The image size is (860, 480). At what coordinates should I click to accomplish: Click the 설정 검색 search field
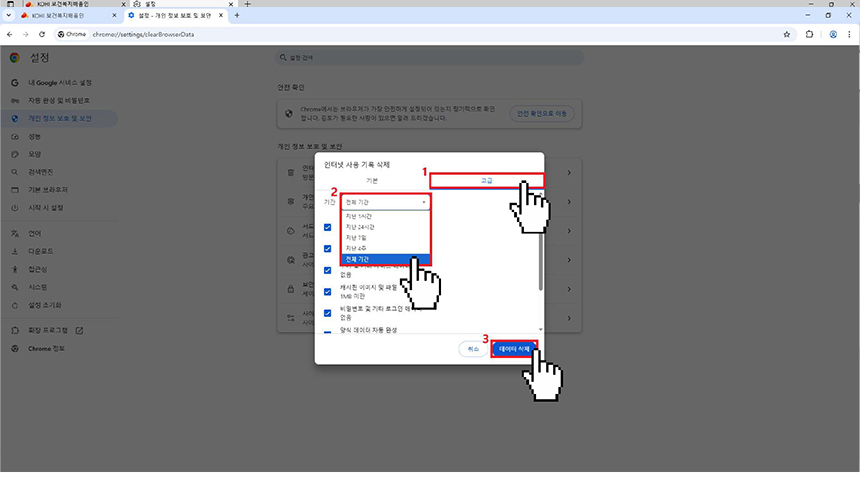(429, 57)
